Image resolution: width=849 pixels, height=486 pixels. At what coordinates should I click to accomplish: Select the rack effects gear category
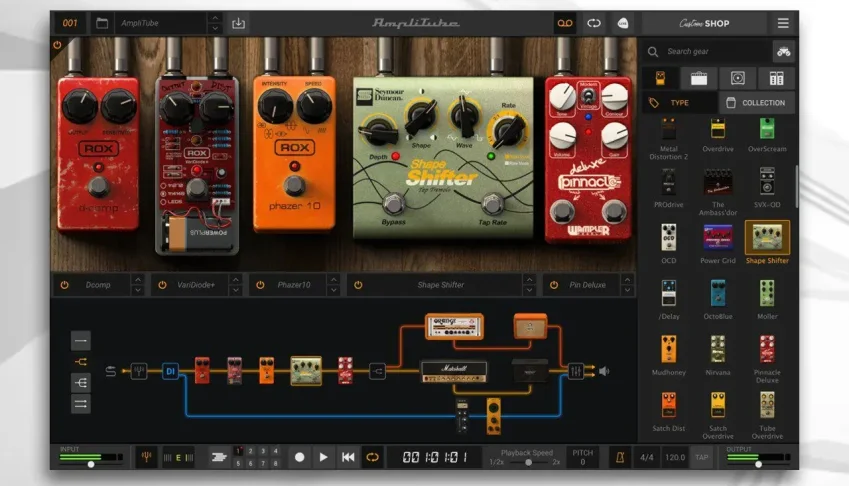click(776, 78)
